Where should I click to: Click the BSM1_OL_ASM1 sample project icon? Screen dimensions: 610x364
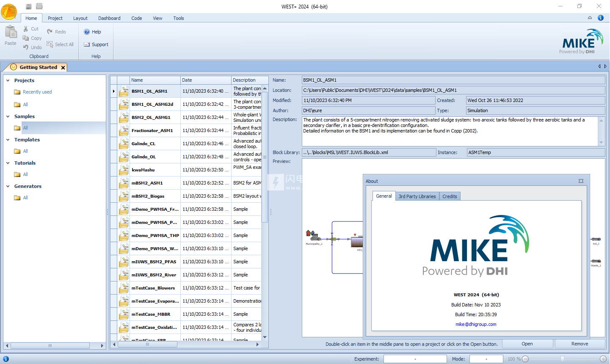click(123, 91)
